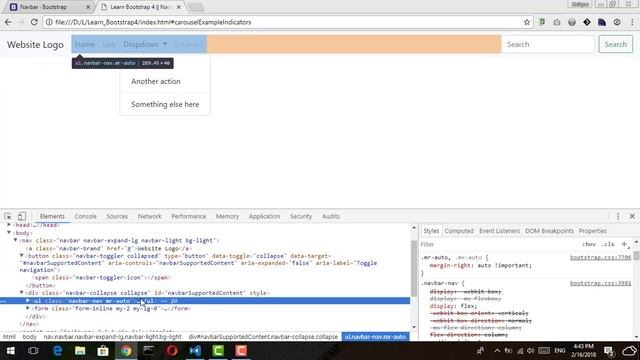Open the Audits tab

pyautogui.click(x=331, y=216)
